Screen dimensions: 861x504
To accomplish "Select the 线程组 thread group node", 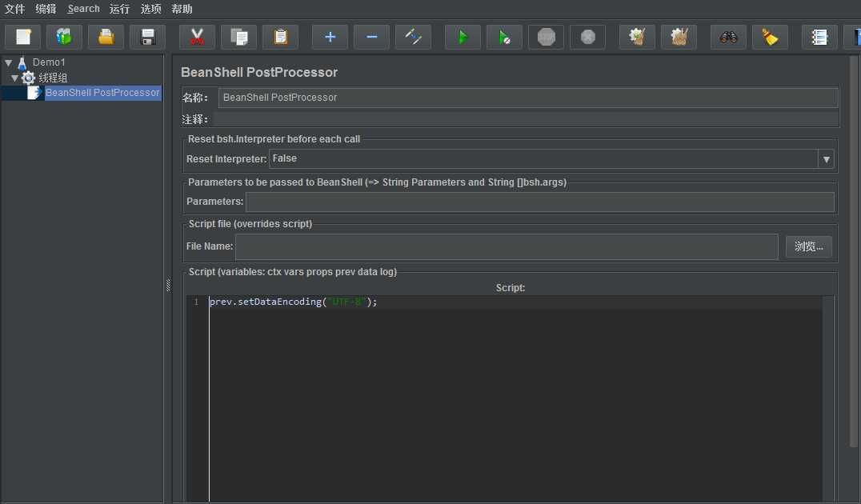I will [x=53, y=78].
